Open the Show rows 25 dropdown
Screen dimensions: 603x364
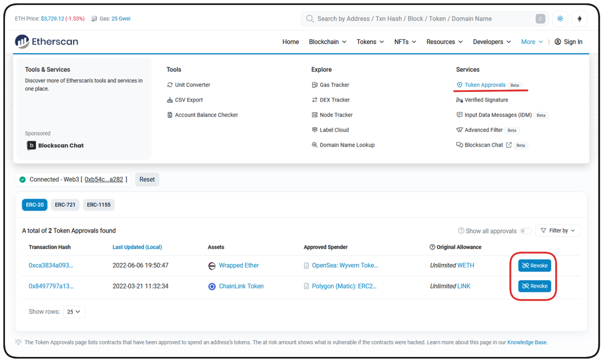[74, 312]
